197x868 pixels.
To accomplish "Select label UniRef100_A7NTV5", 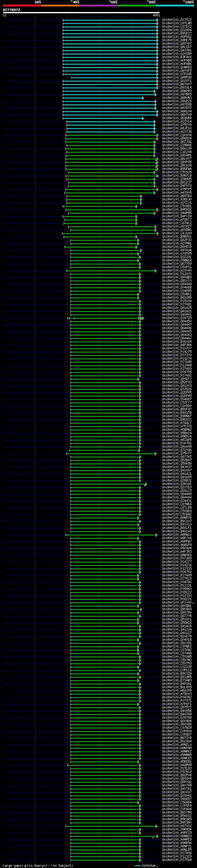I will (177, 189).
